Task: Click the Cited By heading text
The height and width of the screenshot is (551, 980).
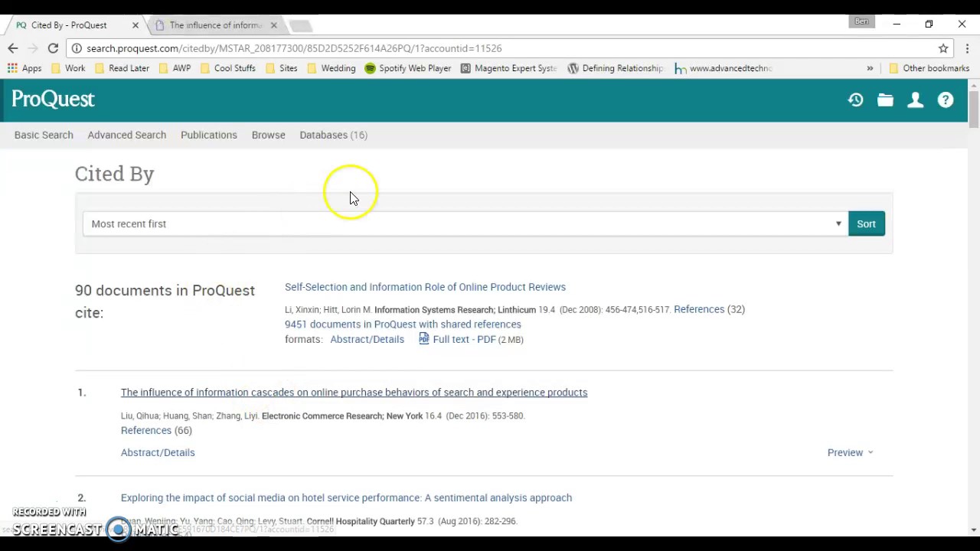Action: tap(114, 174)
